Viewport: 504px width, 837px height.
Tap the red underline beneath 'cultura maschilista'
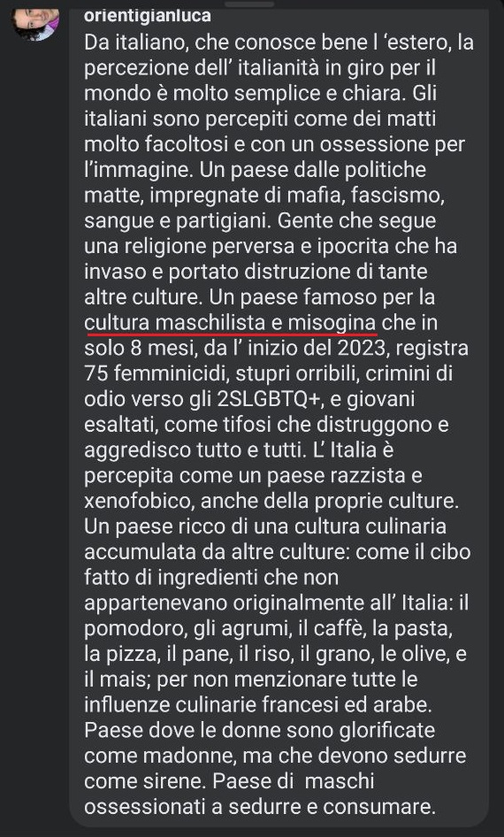click(x=231, y=334)
